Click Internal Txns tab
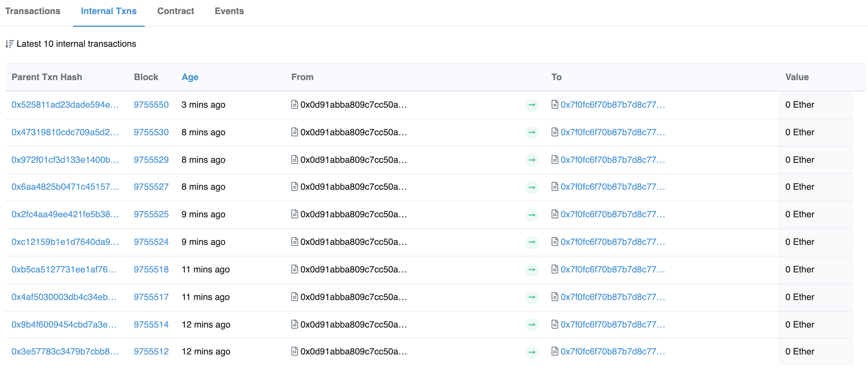 click(x=109, y=11)
